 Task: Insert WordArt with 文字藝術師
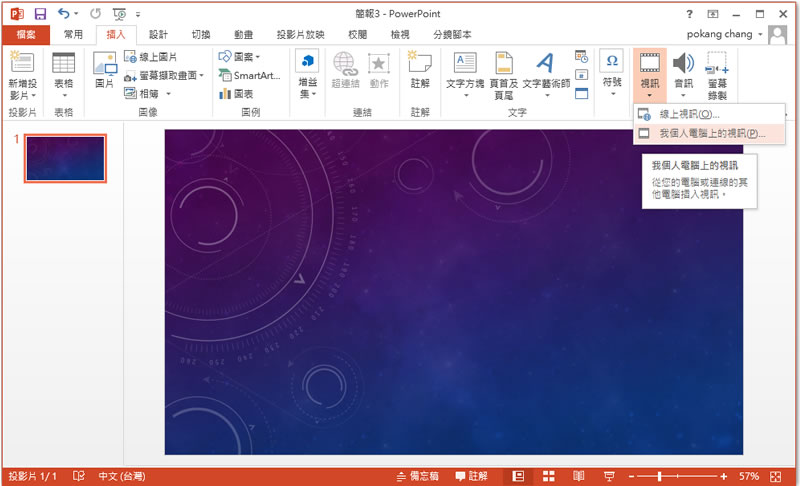546,75
